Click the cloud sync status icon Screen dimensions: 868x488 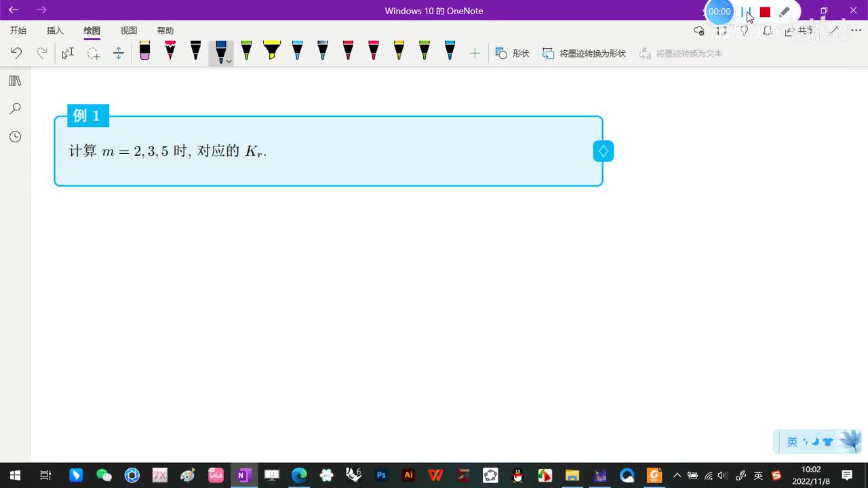(x=699, y=30)
